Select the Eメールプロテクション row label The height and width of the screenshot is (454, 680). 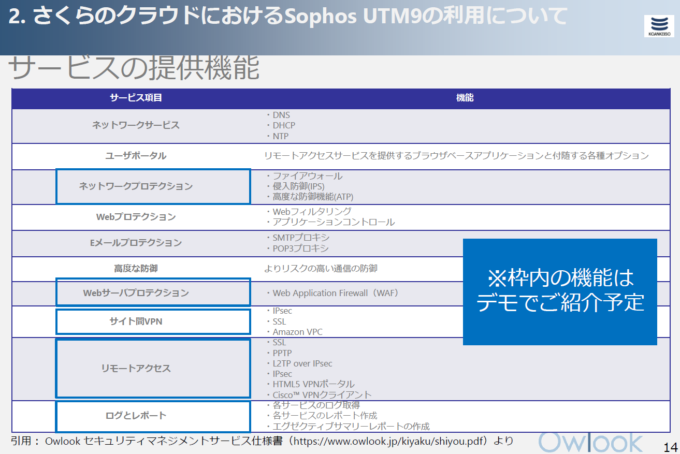[136, 243]
